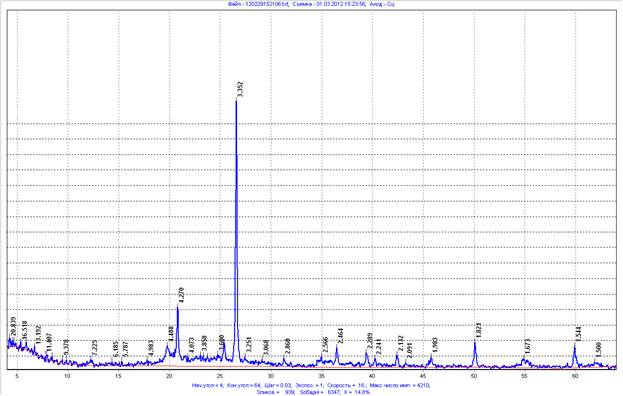The height and width of the screenshot is (396, 623).
Task: Click the 4.983 peak label
Action: 151,348
